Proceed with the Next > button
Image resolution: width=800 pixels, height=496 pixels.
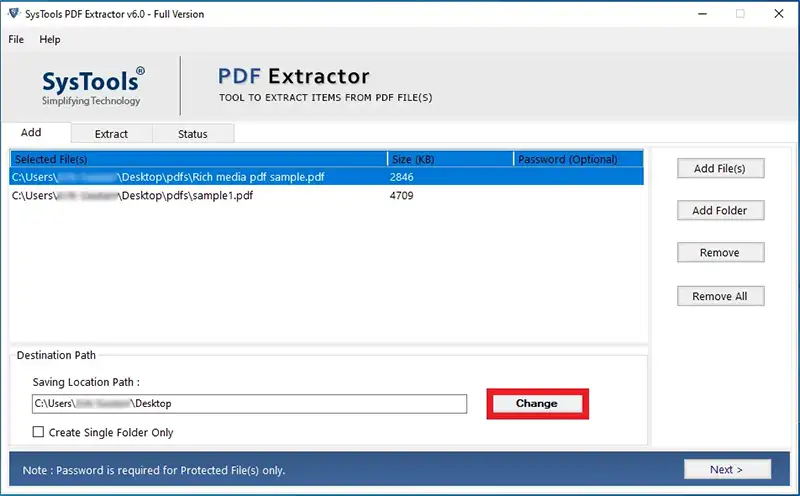pyautogui.click(x=727, y=469)
